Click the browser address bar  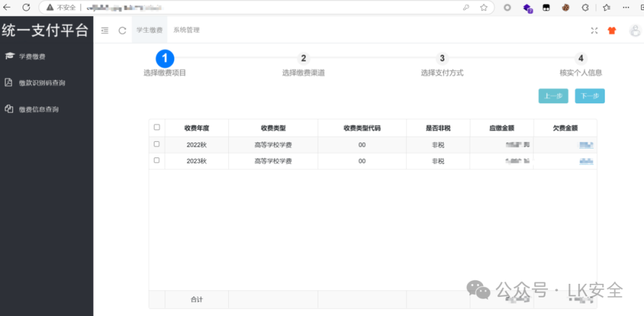[x=267, y=7]
